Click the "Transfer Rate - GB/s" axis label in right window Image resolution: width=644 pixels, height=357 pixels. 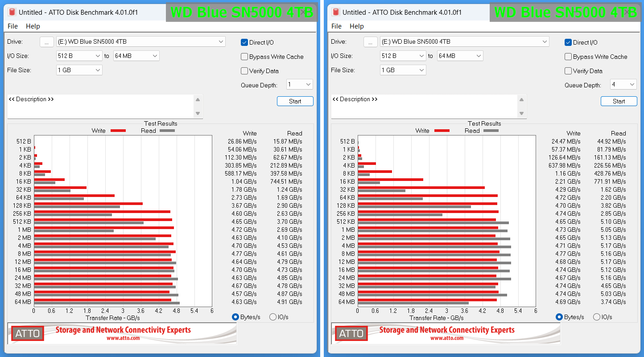tap(437, 318)
